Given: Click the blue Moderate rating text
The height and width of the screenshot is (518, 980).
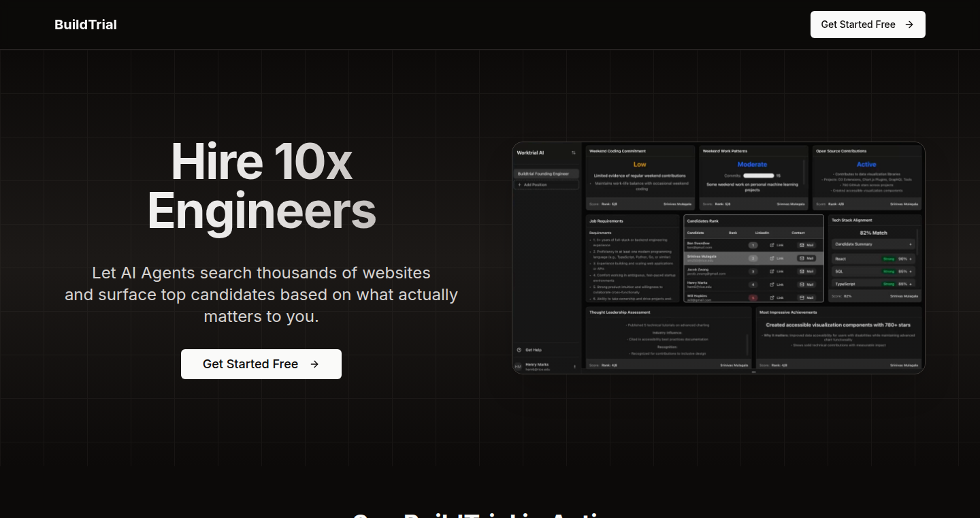Looking at the screenshot, I should [x=753, y=164].
